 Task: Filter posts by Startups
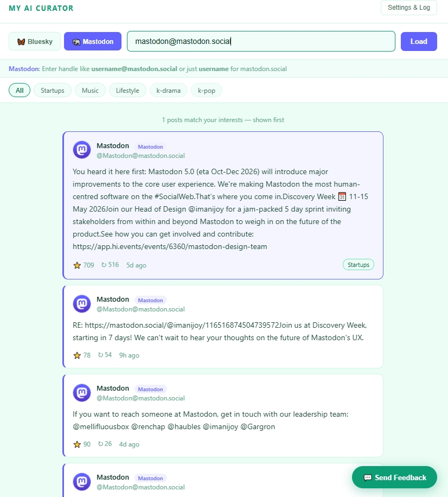(x=53, y=90)
